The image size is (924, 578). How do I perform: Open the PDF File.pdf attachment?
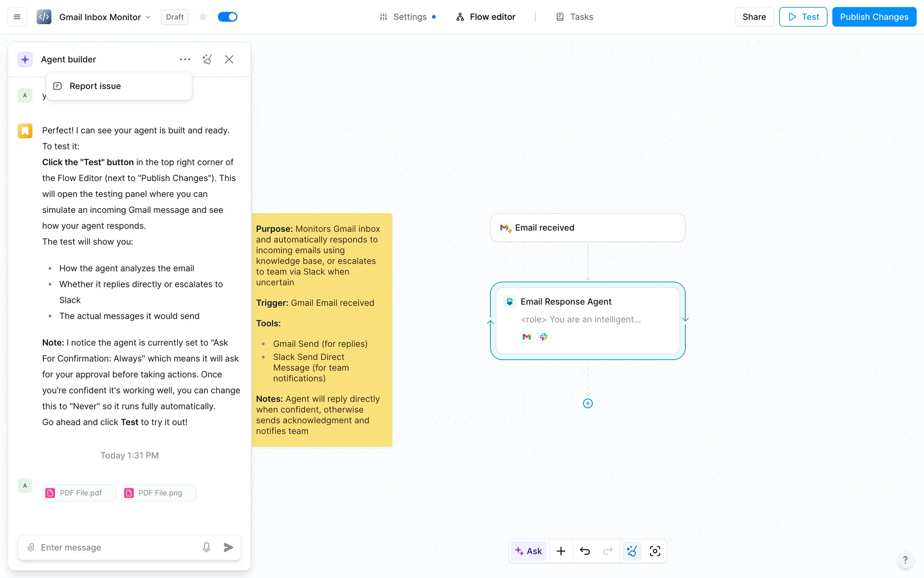coord(79,493)
